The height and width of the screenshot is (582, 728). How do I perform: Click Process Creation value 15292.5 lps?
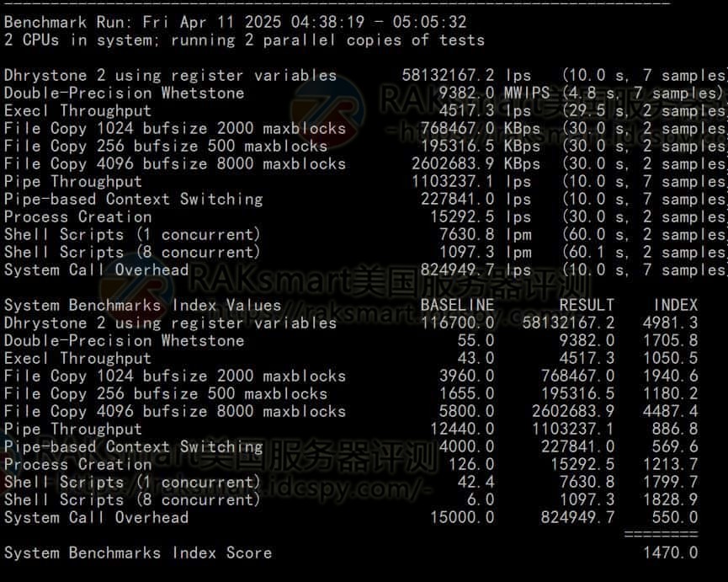[480, 217]
